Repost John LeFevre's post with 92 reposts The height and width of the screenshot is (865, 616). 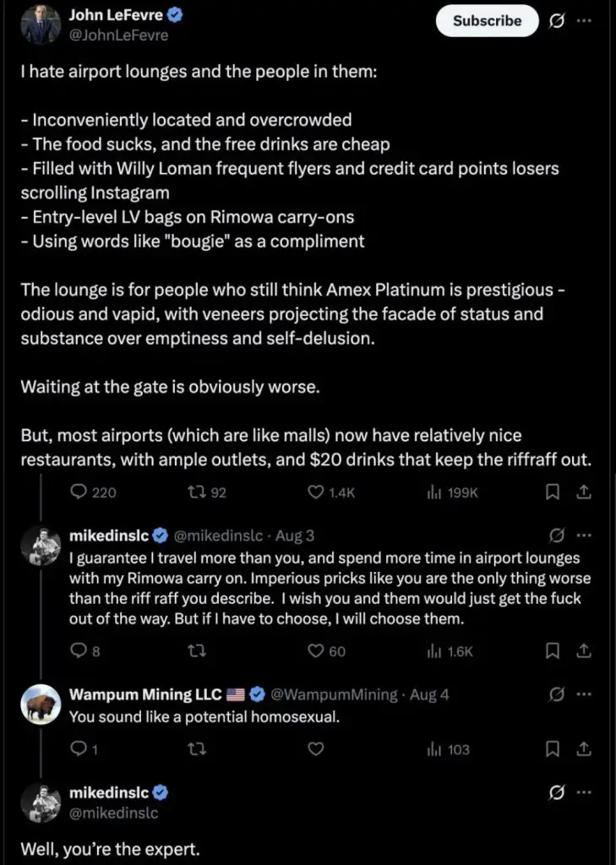pyautogui.click(x=207, y=492)
